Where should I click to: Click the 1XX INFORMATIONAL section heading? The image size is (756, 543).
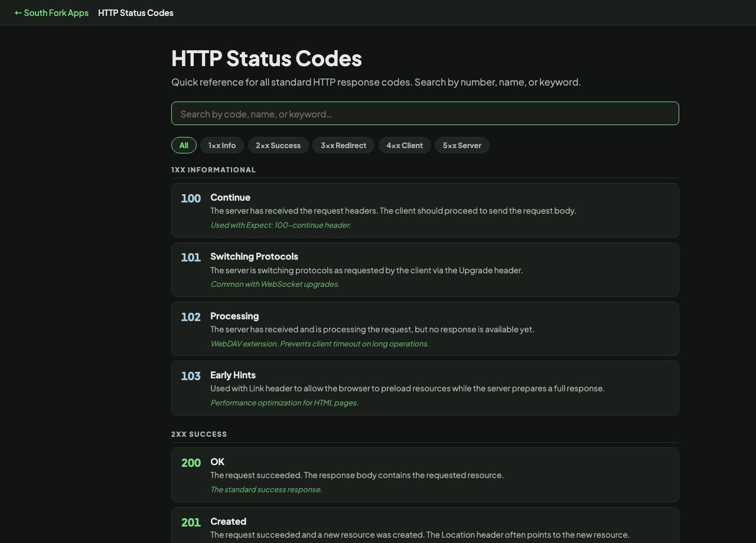pyautogui.click(x=213, y=170)
